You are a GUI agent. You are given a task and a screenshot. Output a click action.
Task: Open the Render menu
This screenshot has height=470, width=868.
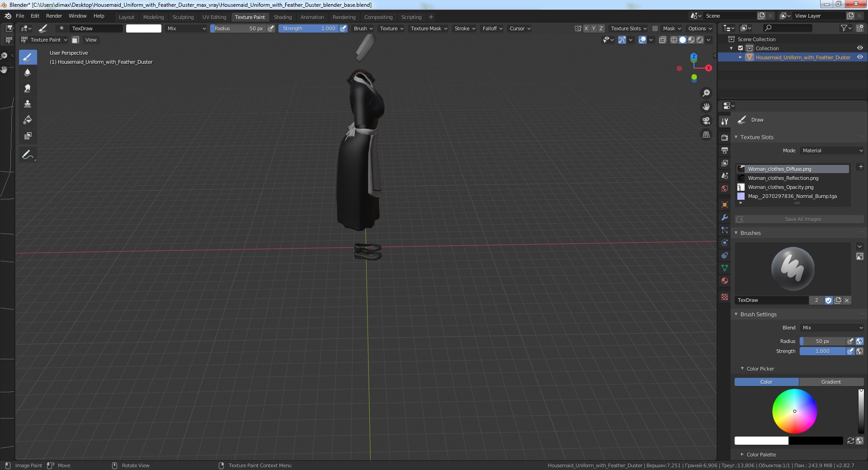54,16
